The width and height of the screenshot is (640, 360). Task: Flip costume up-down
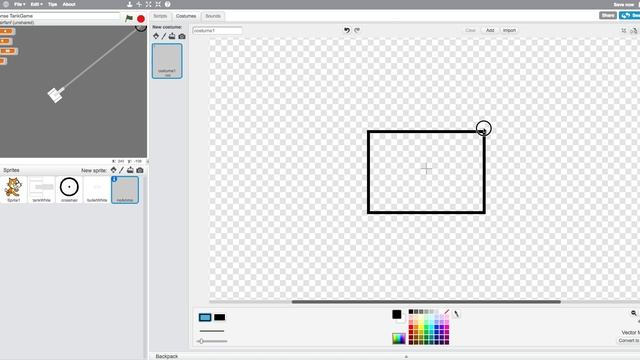coord(634,31)
